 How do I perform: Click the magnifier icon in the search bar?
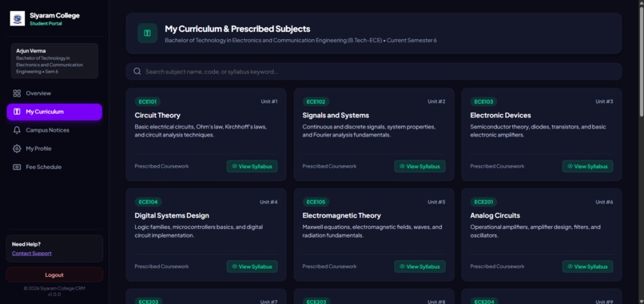[x=137, y=71]
